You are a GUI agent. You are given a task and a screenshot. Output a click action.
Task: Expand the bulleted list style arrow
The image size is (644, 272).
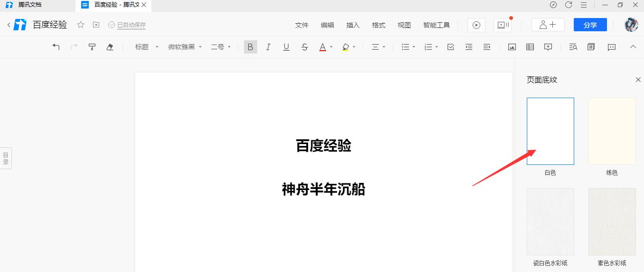coord(414,47)
